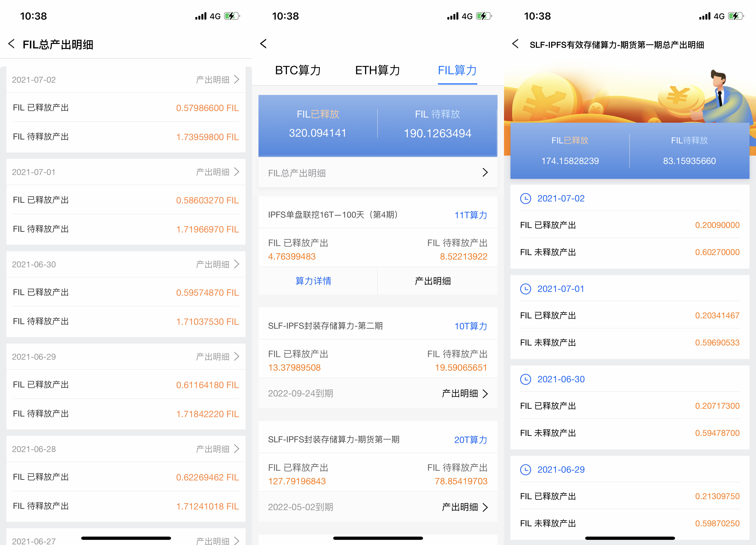This screenshot has height=545, width=756.
Task: Click value 0.58603270 FIL
Action: pos(207,200)
